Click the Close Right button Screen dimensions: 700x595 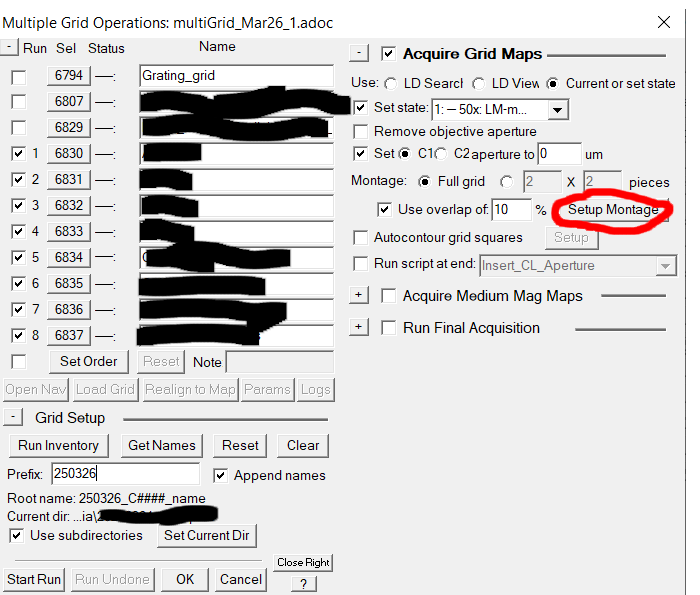[x=303, y=562]
